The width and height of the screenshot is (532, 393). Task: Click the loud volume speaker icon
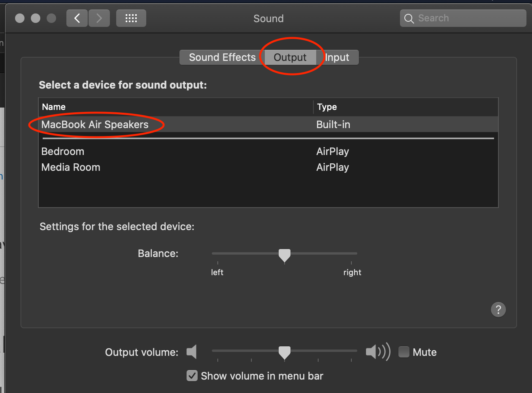(377, 351)
